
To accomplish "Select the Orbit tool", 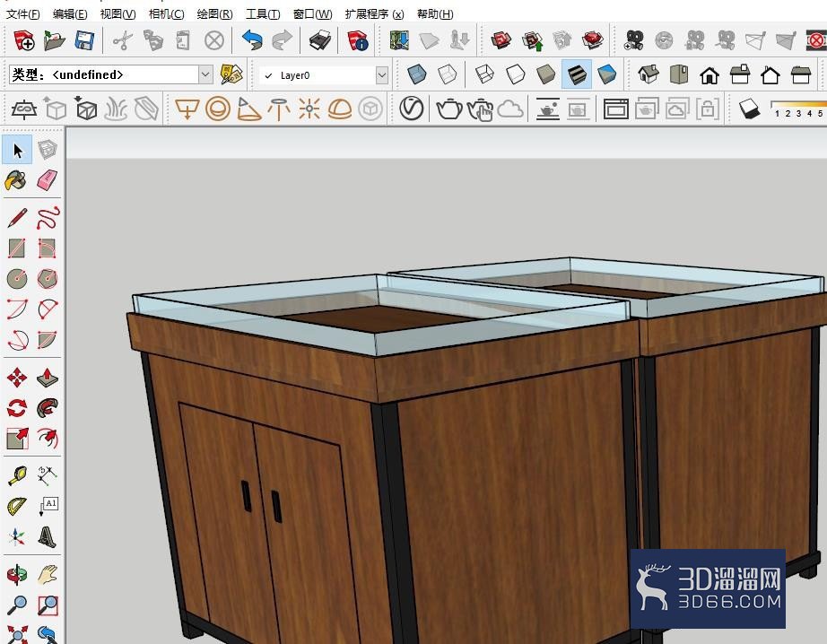I will pyautogui.click(x=17, y=574).
